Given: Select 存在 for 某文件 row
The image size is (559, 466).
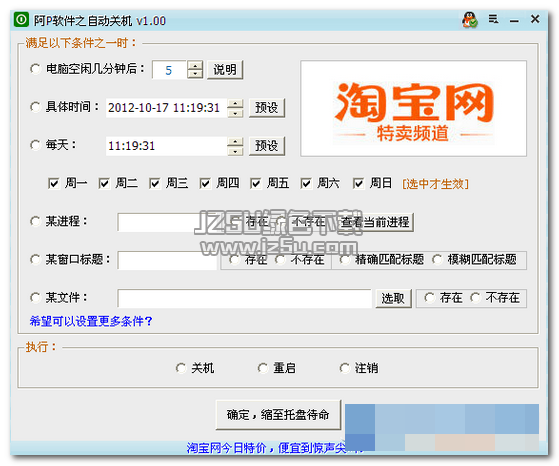Looking at the screenshot, I should pyautogui.click(x=443, y=297).
